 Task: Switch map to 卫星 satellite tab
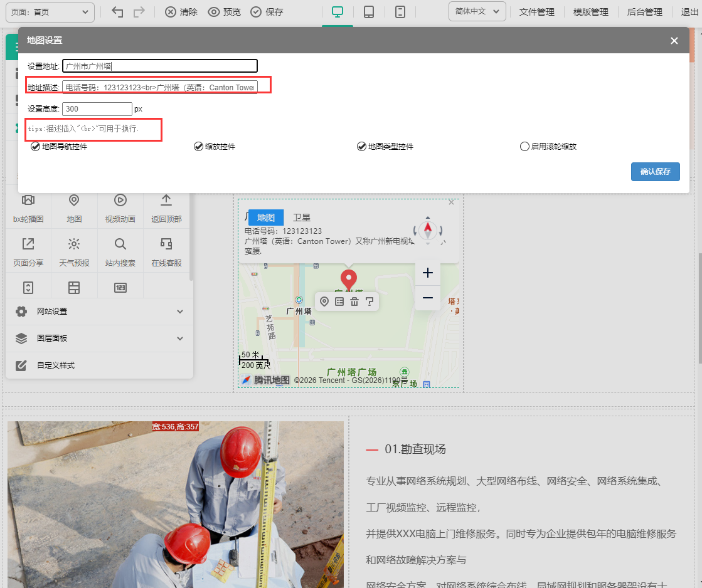pos(301,218)
